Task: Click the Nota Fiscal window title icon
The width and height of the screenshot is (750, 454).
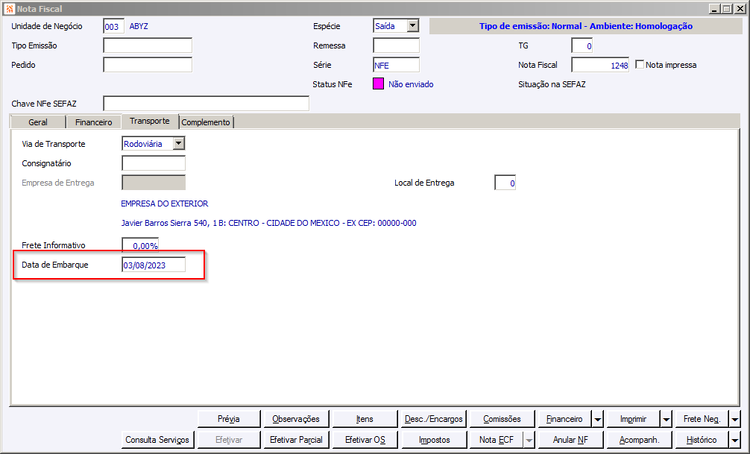Action: [9, 9]
